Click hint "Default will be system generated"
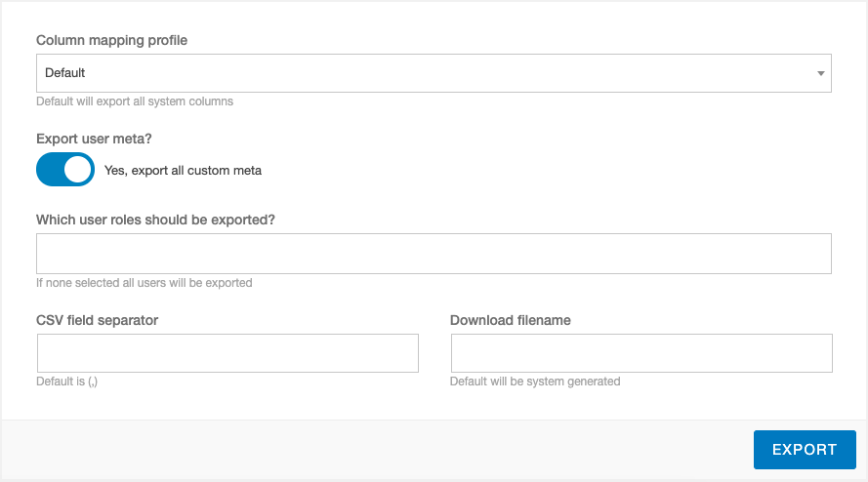 [535, 382]
